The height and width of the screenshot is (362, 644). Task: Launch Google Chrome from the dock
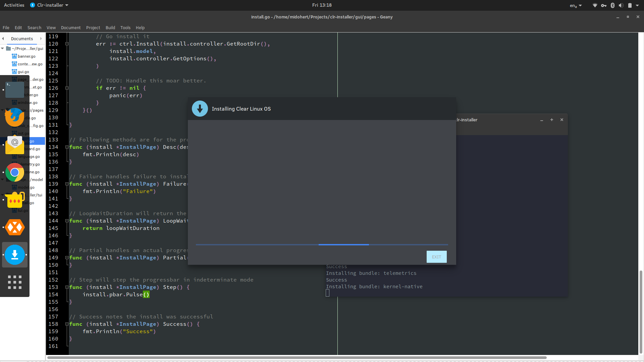[x=14, y=172]
